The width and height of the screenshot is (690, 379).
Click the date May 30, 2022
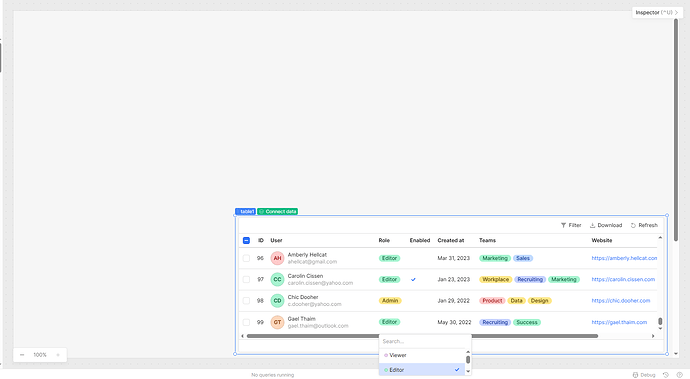coord(454,322)
